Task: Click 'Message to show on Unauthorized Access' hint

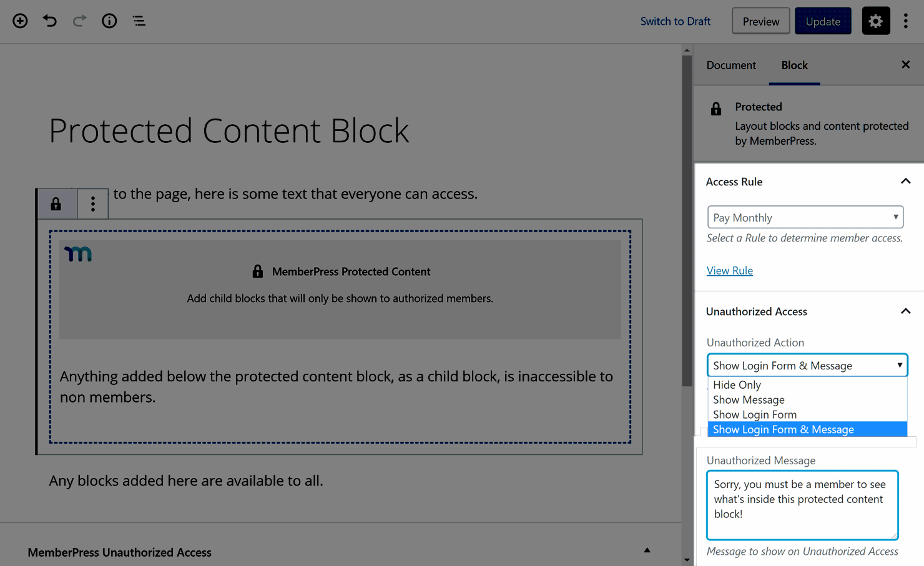Action: [x=802, y=552]
